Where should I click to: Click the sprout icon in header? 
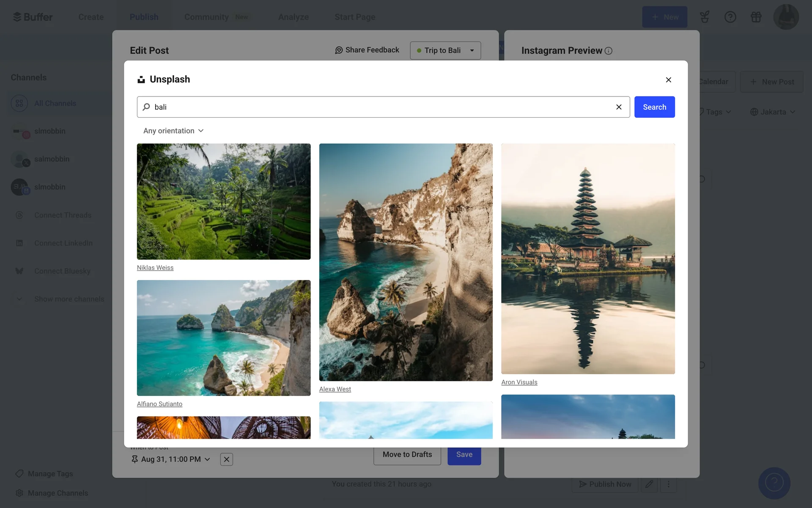(x=704, y=17)
